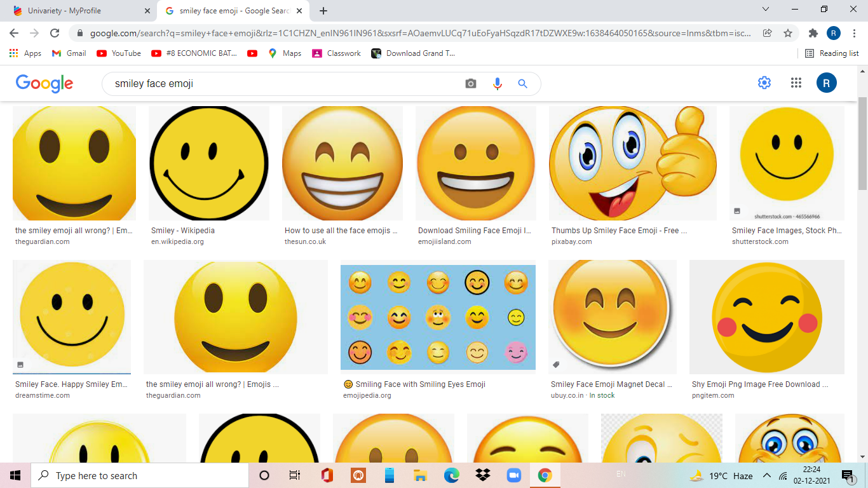Open File Explorer from taskbar
The width and height of the screenshot is (868, 488).
[420, 475]
